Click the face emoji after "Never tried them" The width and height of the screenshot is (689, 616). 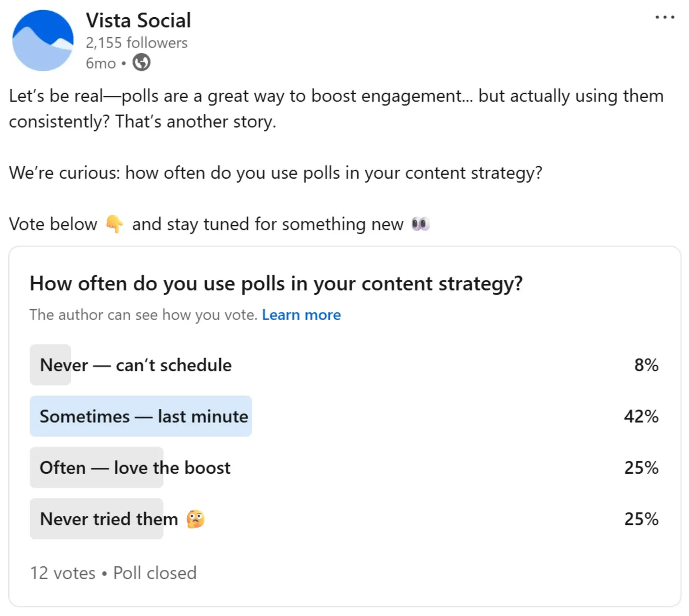tap(196, 519)
